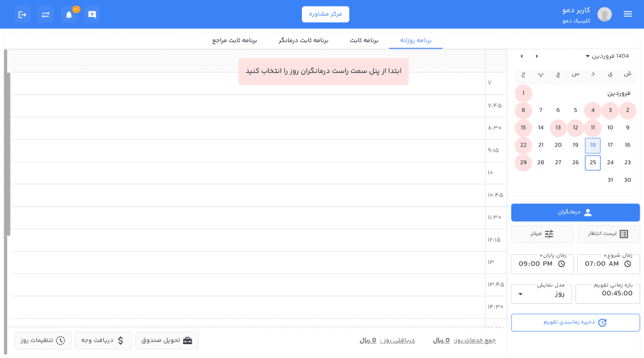Select day 25 in the calendar

point(592,162)
